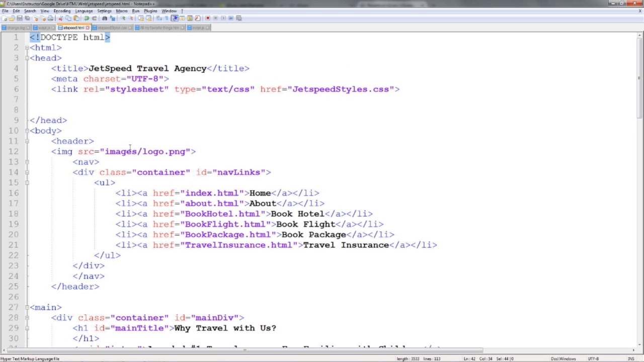Open the user defined language icon
This screenshot has width=644, height=362.
pyautogui.click(x=182, y=18)
